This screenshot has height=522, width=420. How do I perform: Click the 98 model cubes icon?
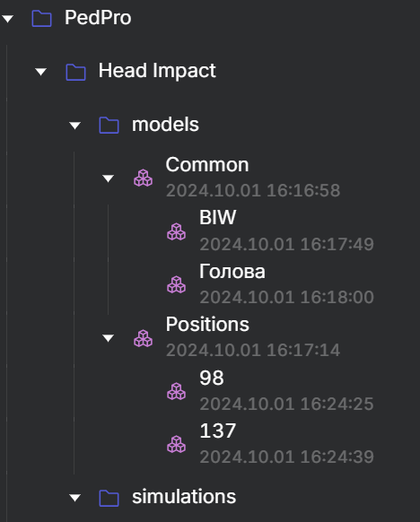[x=176, y=391]
